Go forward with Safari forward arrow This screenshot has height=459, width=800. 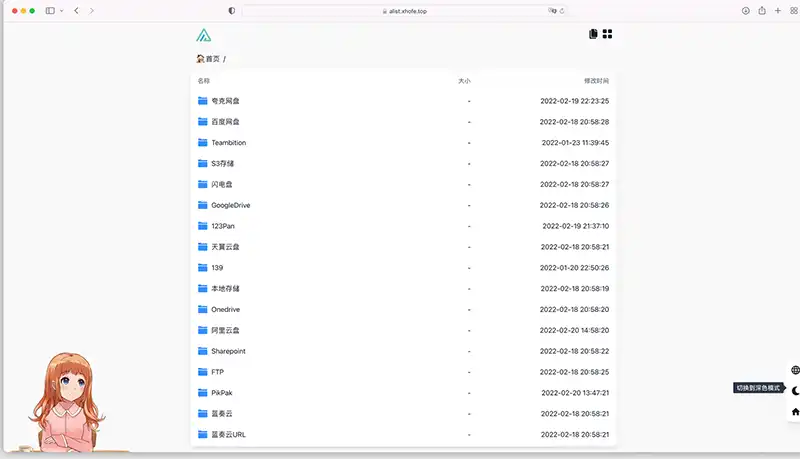[91, 11]
